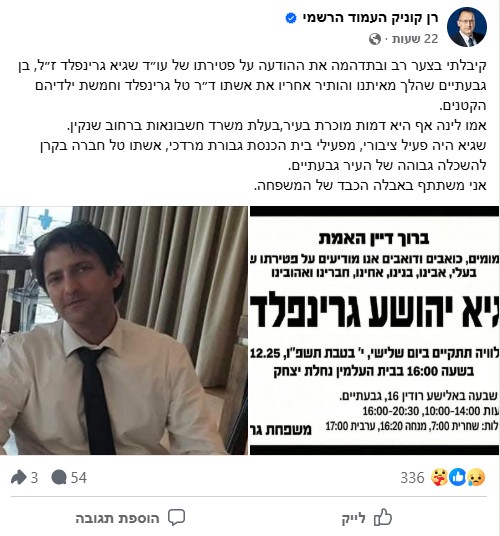Viewport: 500px width, 536px height.
Task: Click the post body text
Action: (252, 125)
